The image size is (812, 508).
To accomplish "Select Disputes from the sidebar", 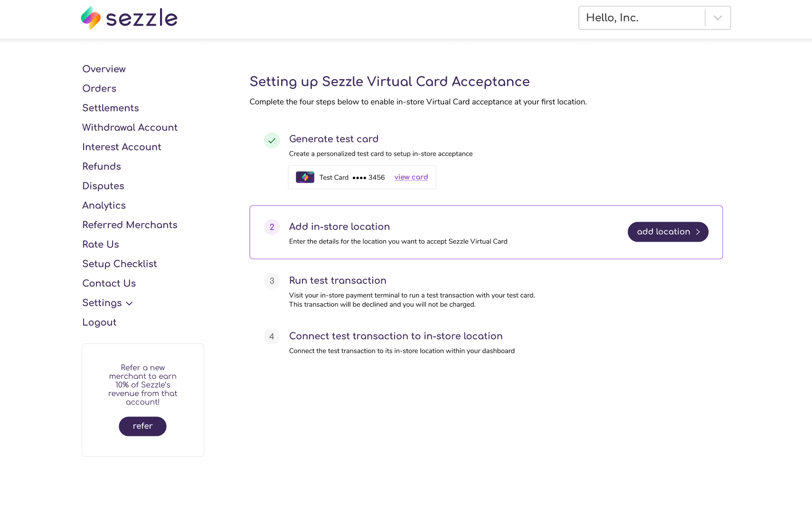I will [104, 186].
